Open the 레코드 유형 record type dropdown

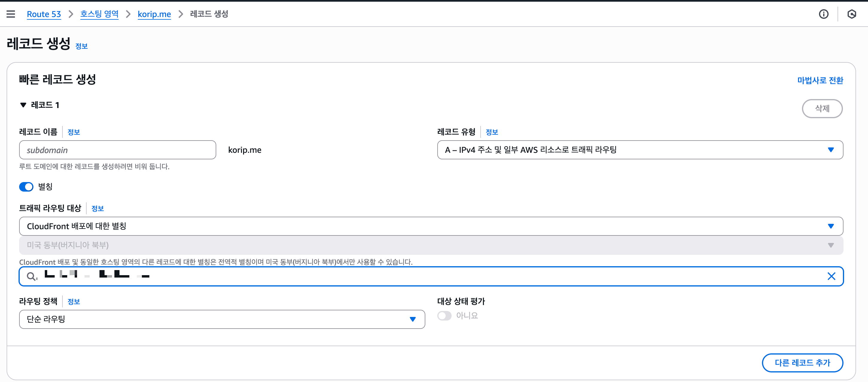[640, 150]
